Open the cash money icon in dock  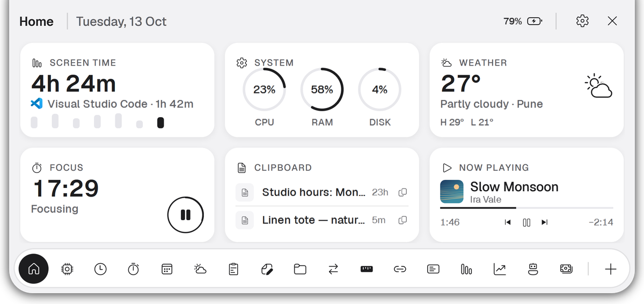click(x=566, y=269)
